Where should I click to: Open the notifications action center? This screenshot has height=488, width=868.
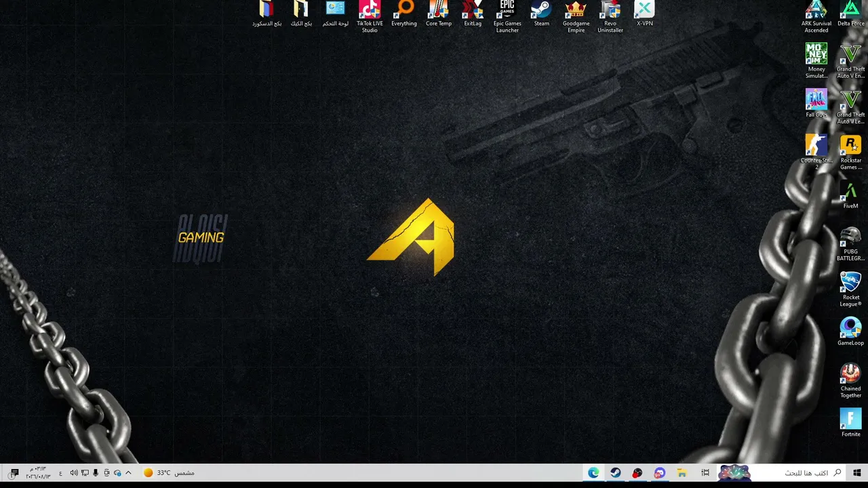point(14,472)
